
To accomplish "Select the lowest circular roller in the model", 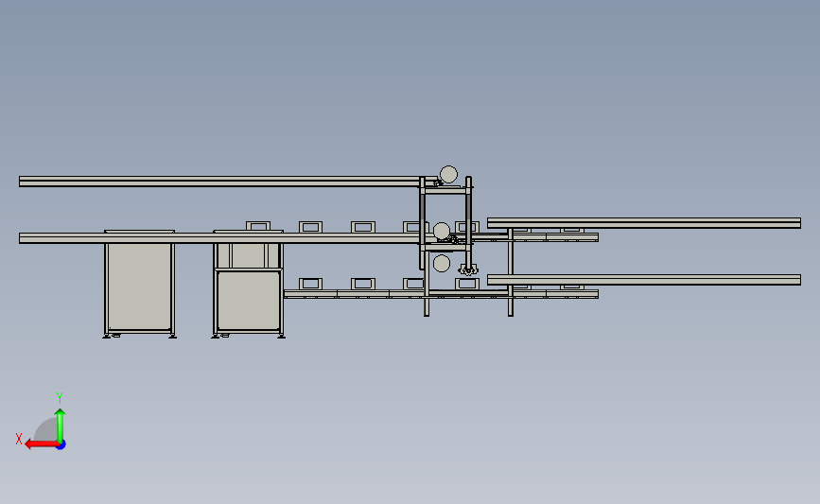I will click(x=442, y=264).
